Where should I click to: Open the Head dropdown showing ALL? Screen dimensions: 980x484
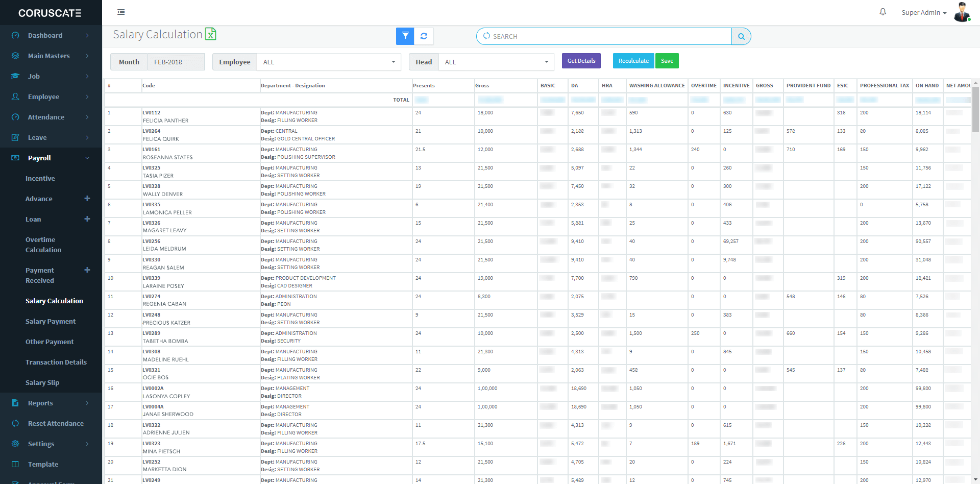(496, 62)
